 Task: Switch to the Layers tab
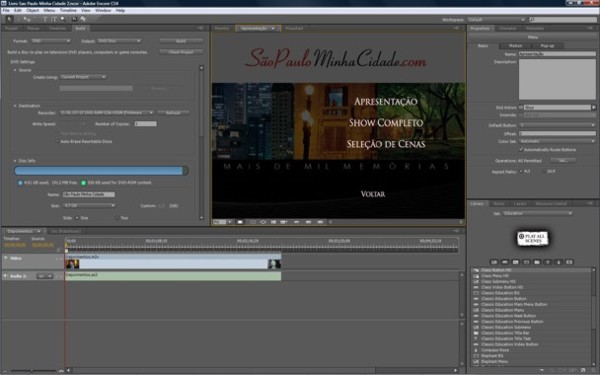520,204
